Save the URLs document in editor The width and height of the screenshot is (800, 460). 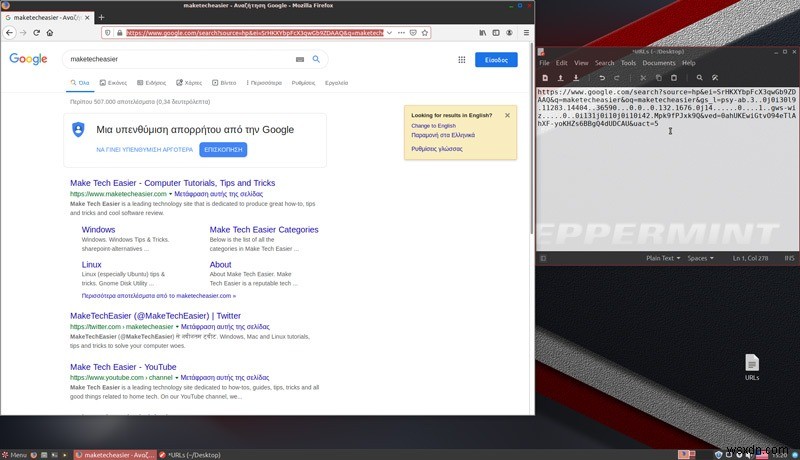(x=576, y=78)
